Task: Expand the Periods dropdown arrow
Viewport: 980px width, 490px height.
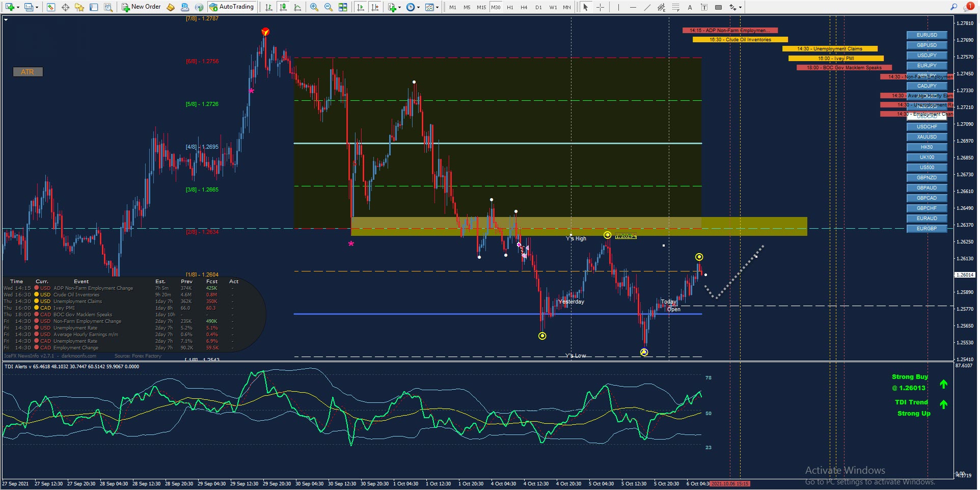Action: click(x=418, y=7)
